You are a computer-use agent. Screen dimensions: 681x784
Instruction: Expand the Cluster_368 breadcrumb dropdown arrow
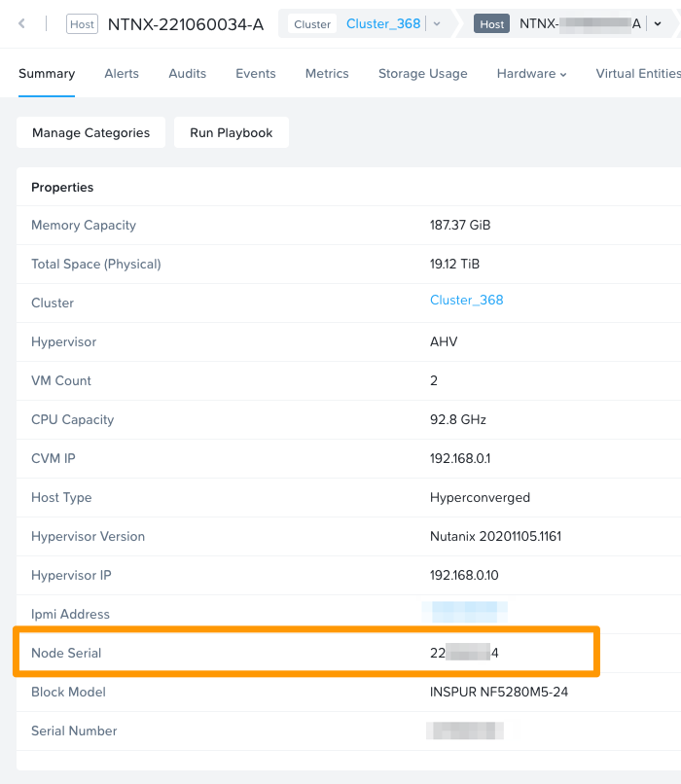coord(437,24)
